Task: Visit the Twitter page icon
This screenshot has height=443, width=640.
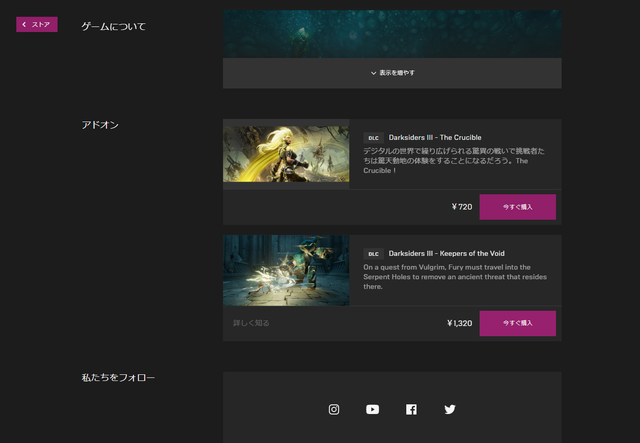Action: tap(449, 409)
